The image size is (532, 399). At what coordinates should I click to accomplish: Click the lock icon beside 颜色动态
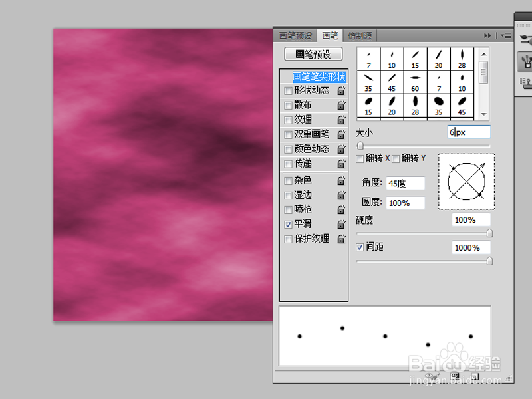pos(341,149)
